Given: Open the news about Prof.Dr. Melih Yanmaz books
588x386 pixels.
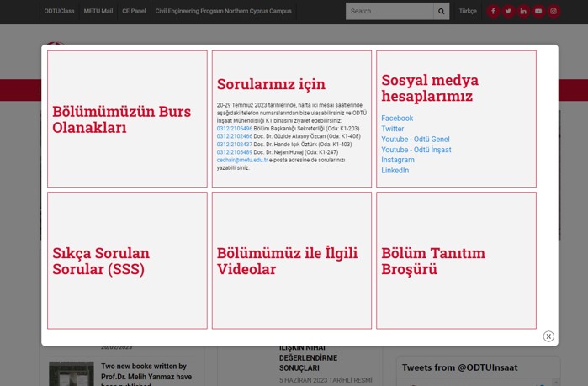Looking at the screenshot, I should pyautogui.click(x=146, y=375).
